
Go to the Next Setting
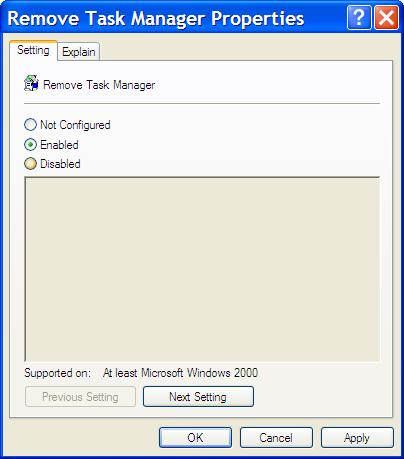click(198, 397)
